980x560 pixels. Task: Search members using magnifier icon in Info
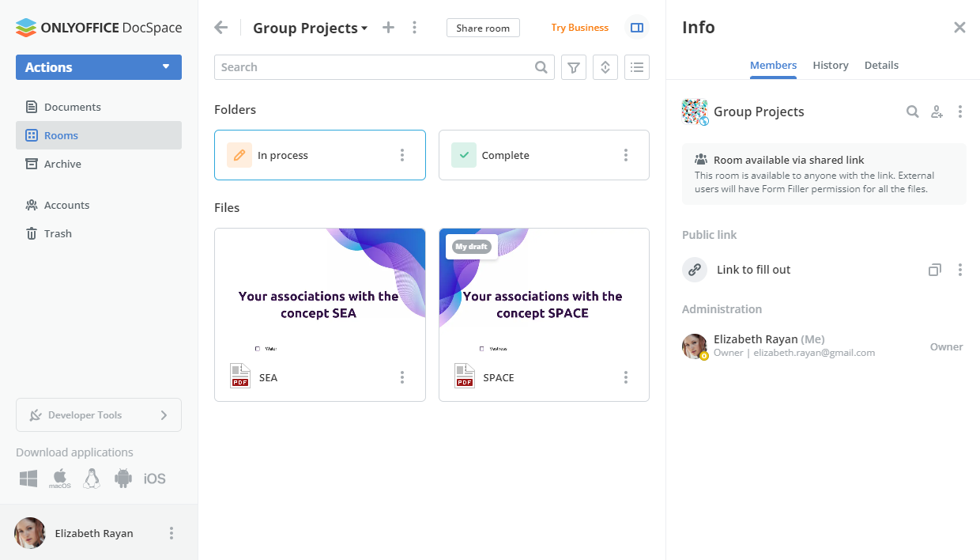click(x=912, y=112)
